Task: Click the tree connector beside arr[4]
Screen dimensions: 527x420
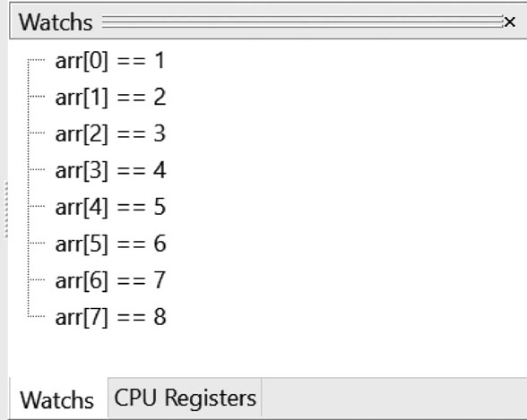Action: click(36, 207)
